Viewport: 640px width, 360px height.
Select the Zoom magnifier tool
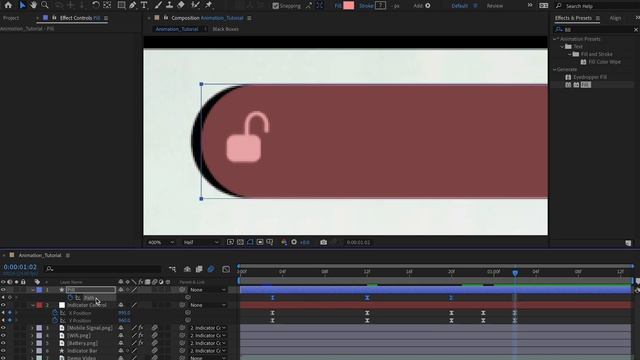pyautogui.click(x=45, y=5)
